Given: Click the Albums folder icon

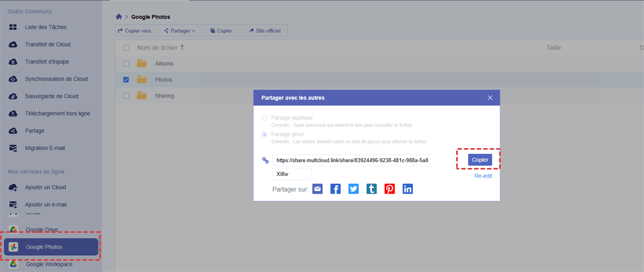Looking at the screenshot, I should click(142, 63).
